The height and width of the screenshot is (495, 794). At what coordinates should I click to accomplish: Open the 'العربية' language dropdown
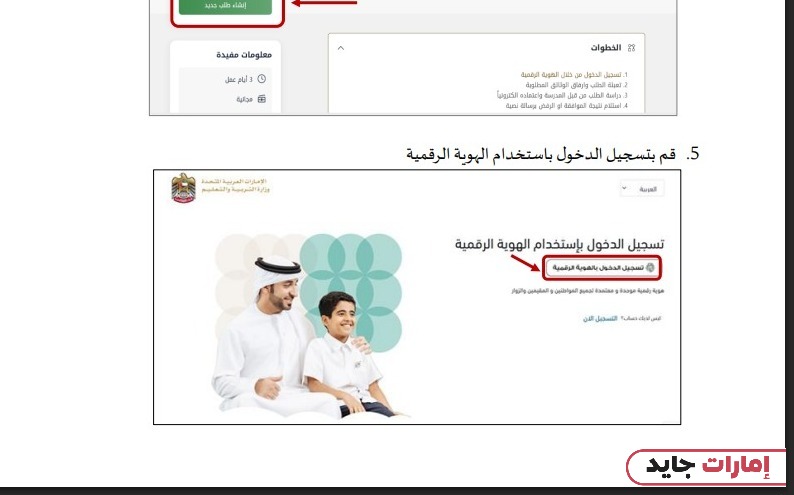tap(642, 189)
